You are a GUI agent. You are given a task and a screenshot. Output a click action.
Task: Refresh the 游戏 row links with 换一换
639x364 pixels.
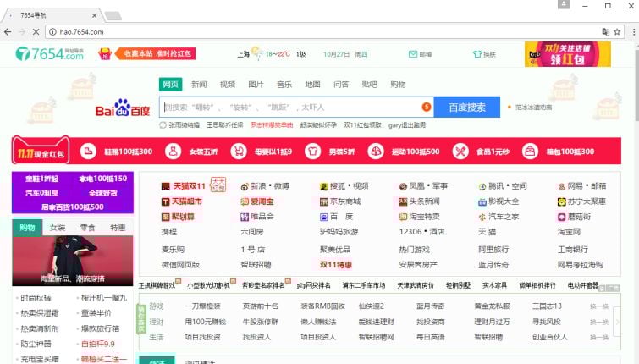(x=599, y=306)
